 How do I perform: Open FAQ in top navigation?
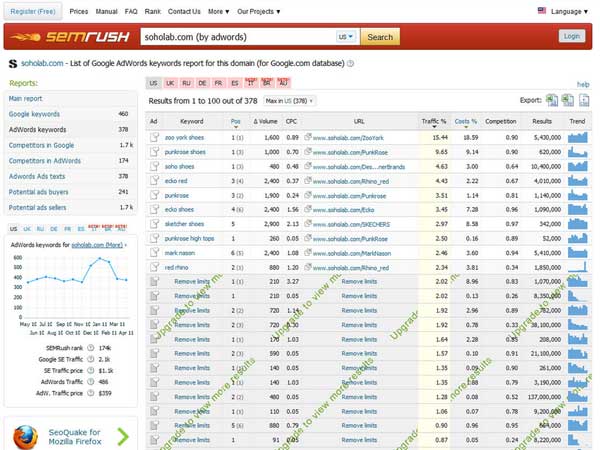point(131,11)
